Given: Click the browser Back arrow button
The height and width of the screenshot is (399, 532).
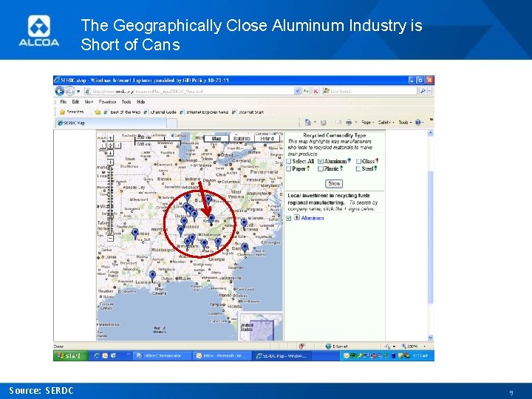Looking at the screenshot, I should [59, 91].
